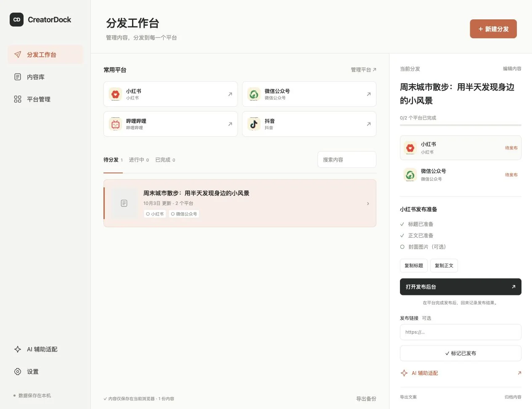Click the 标记已发布 button
Image resolution: width=532 pixels, height=409 pixels.
(x=461, y=353)
